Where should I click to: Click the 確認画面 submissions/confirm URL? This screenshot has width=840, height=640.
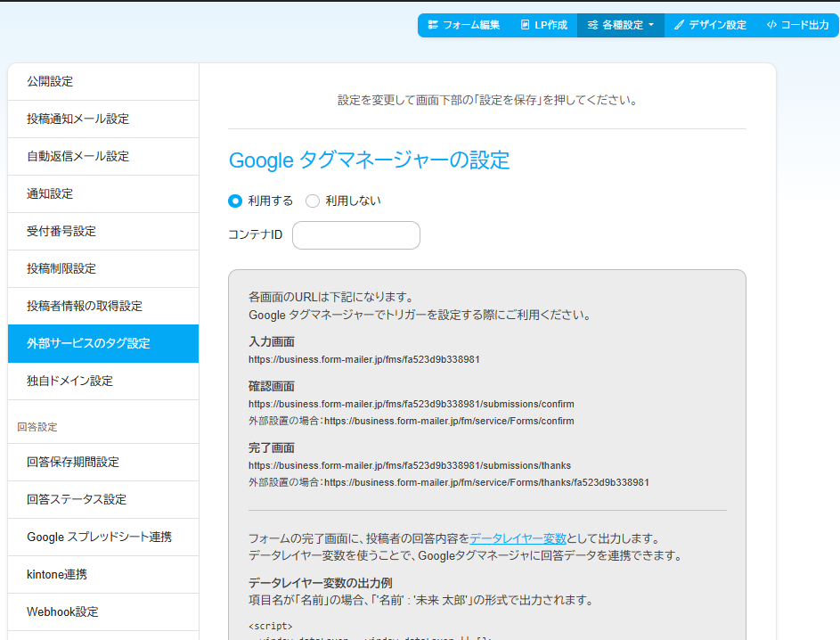412,404
